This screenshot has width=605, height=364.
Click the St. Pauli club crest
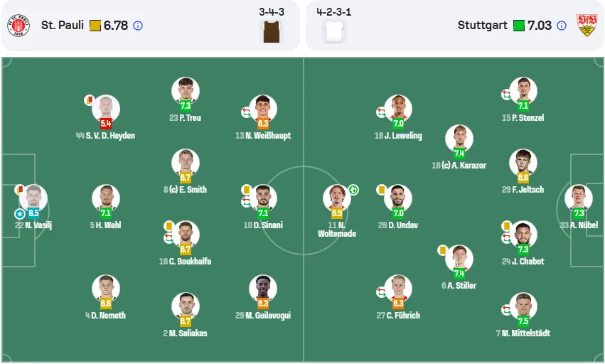pyautogui.click(x=18, y=26)
